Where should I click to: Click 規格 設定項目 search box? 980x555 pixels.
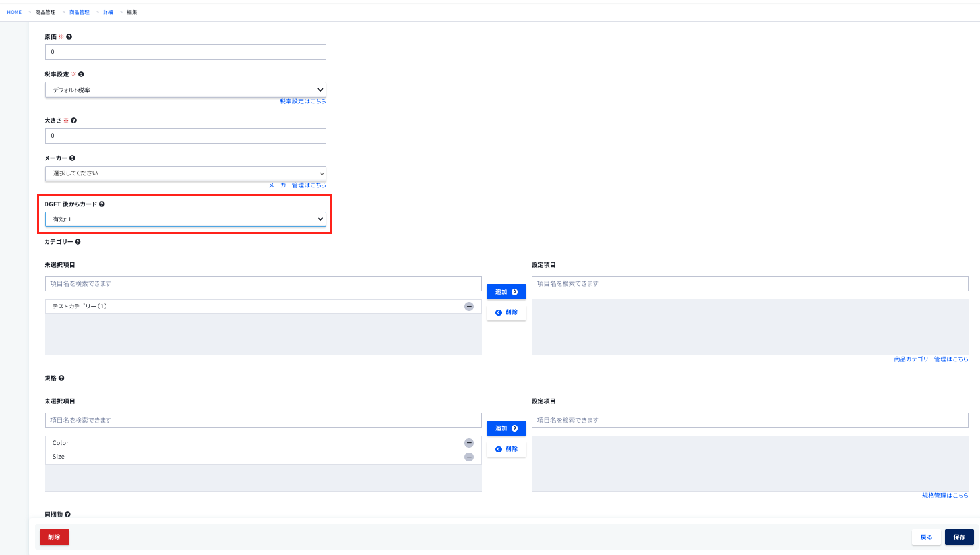750,420
